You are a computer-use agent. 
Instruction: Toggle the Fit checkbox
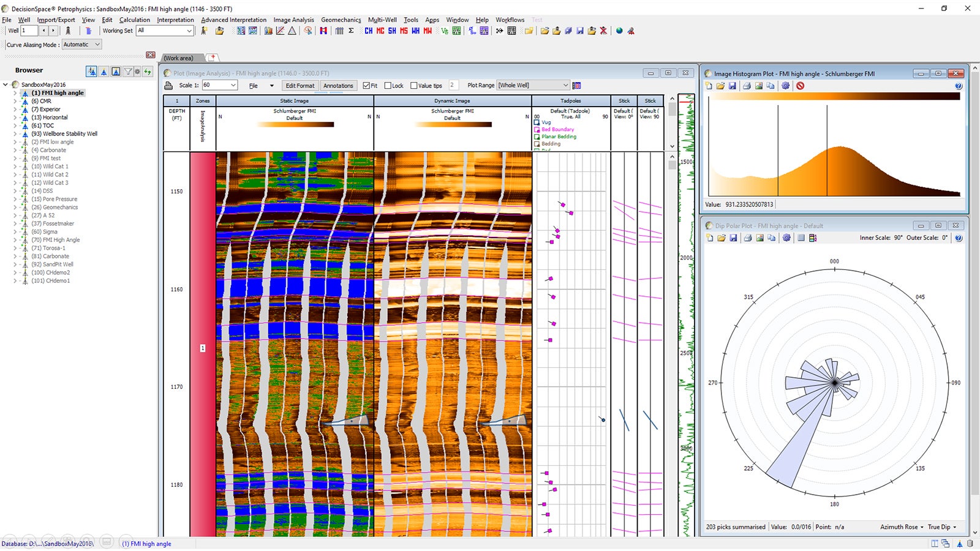pos(366,86)
